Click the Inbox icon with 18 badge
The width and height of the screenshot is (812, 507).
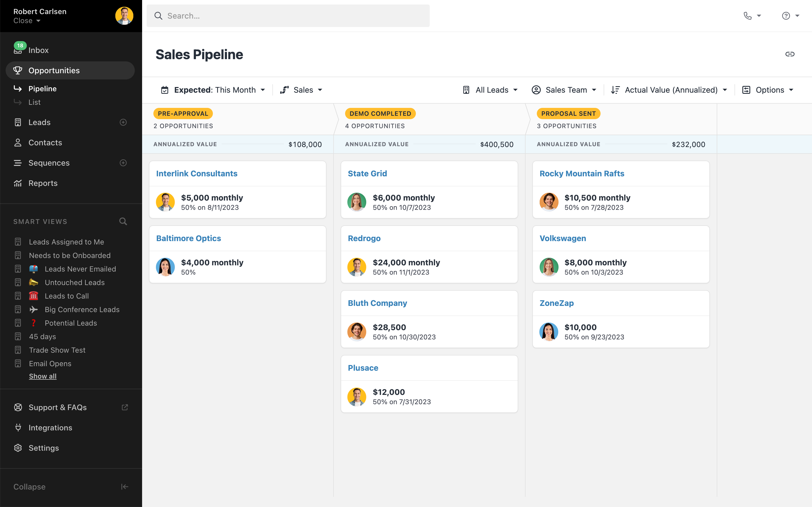pos(18,50)
